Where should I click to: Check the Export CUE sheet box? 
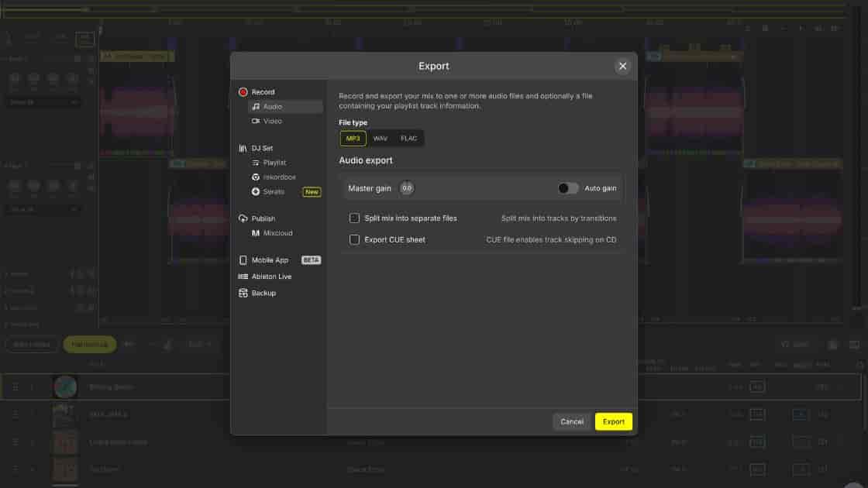(354, 240)
